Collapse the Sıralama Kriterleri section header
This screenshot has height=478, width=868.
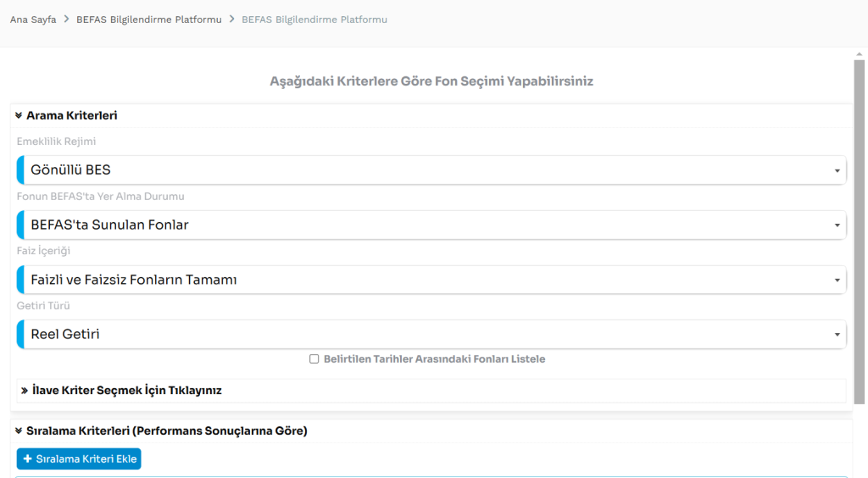[x=166, y=431]
